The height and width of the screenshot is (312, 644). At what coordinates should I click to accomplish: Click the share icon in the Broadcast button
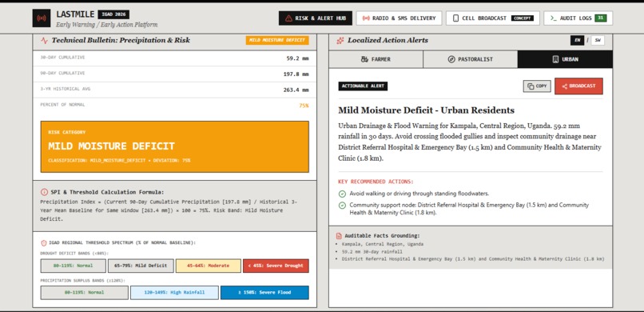point(565,86)
